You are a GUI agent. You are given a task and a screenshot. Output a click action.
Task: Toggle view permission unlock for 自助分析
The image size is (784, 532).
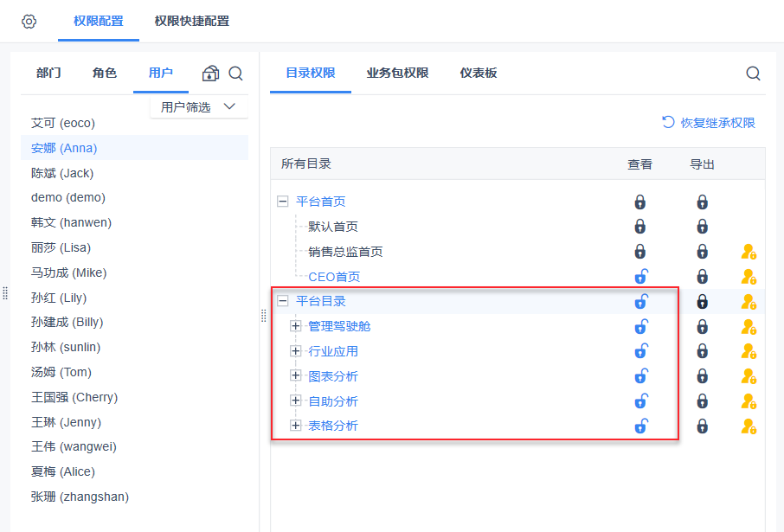click(x=641, y=401)
